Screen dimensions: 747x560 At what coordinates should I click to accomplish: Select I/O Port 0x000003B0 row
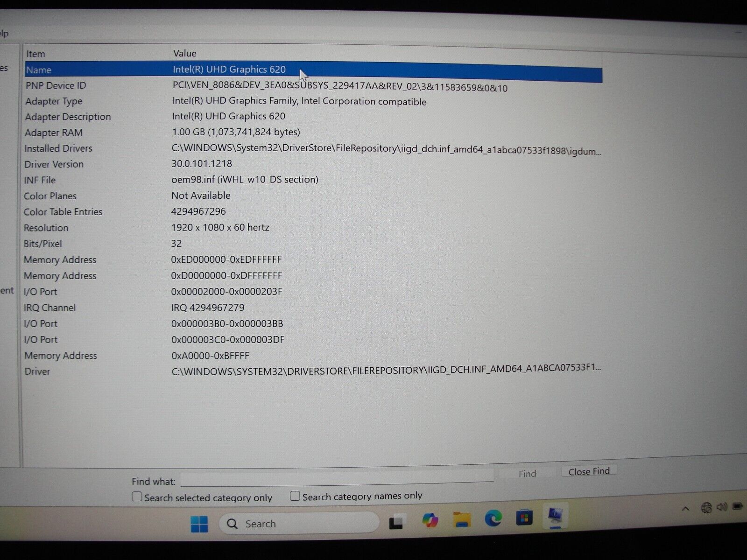(x=313, y=324)
